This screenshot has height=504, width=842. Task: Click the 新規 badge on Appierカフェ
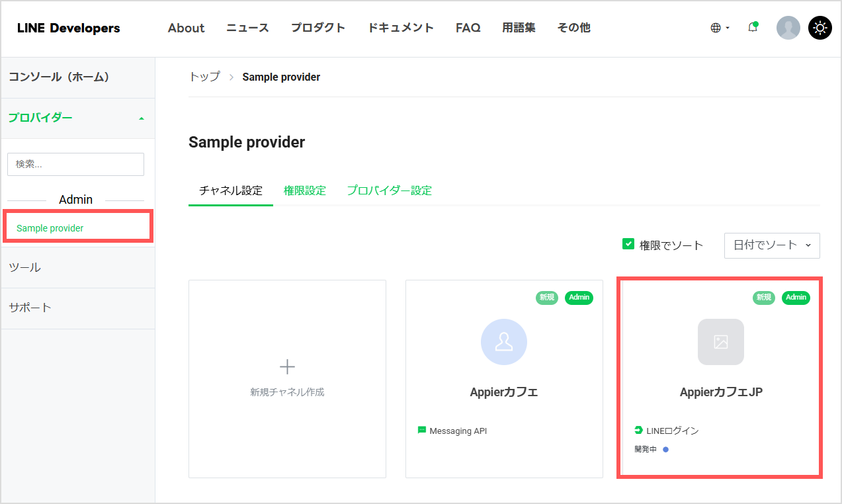pyautogui.click(x=547, y=298)
